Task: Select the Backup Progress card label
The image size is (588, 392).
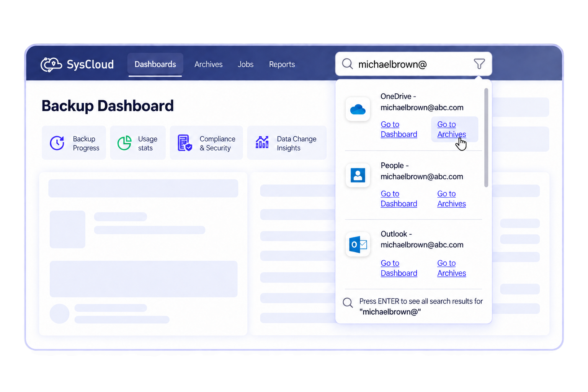Action: (x=86, y=144)
